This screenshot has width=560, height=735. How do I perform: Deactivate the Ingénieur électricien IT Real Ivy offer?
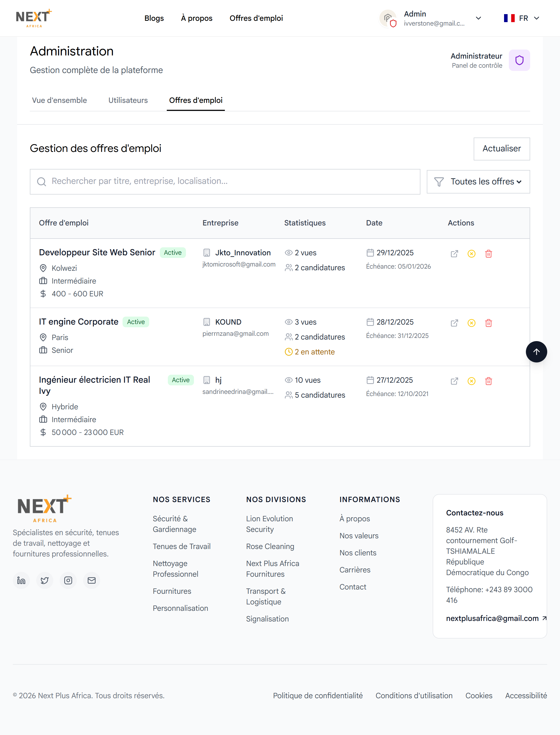click(471, 381)
